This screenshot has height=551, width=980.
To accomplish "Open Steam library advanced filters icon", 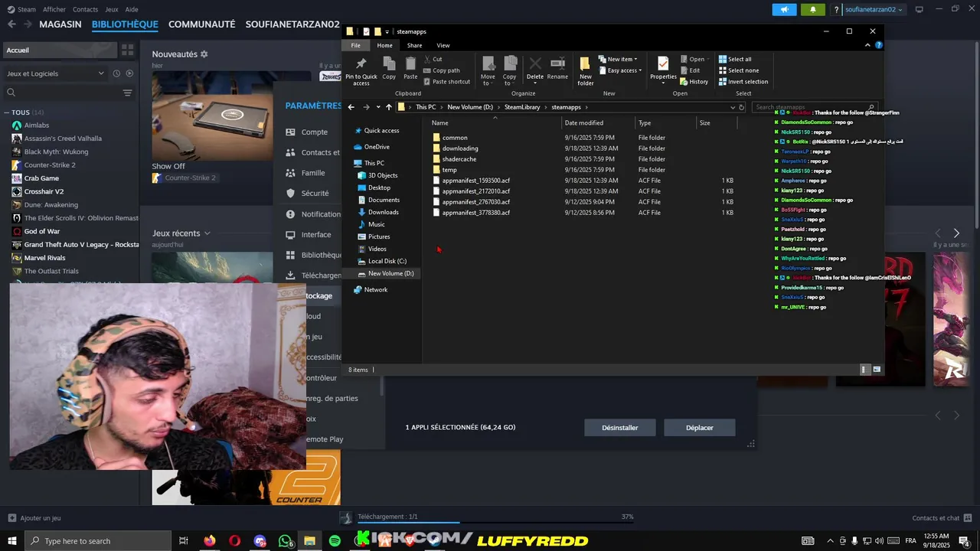I will [x=127, y=93].
